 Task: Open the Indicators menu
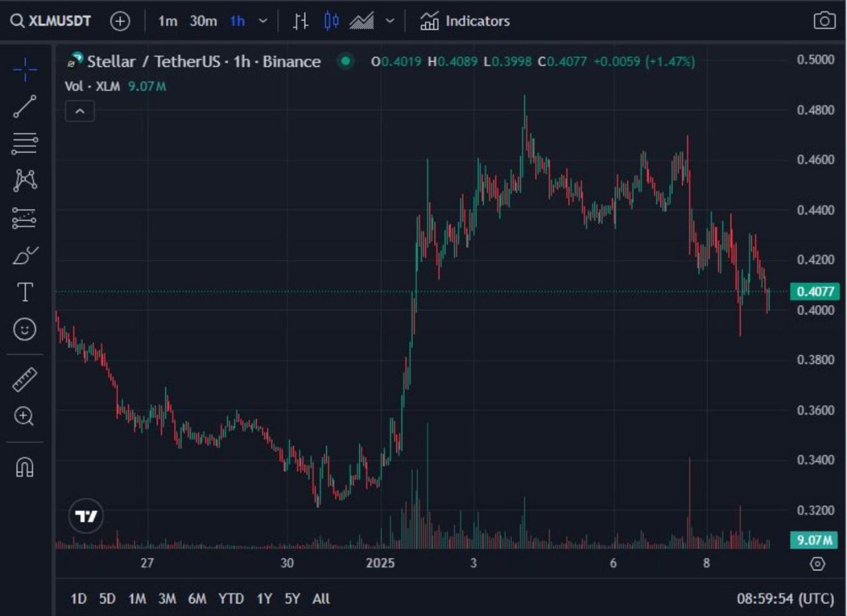point(465,21)
